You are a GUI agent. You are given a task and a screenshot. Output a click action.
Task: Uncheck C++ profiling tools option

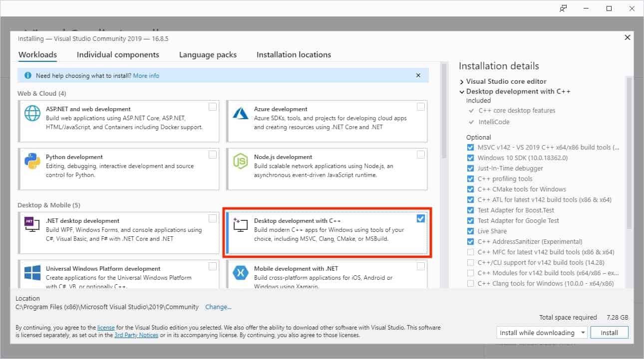pyautogui.click(x=470, y=179)
